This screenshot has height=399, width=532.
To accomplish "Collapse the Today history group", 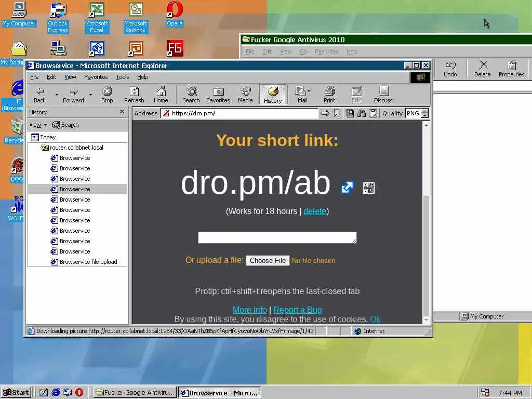I will 43,137.
